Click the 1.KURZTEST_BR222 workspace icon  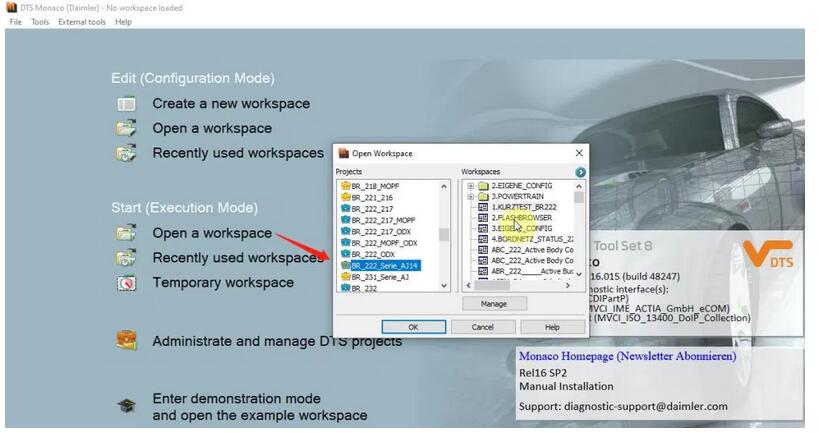pyautogui.click(x=483, y=207)
